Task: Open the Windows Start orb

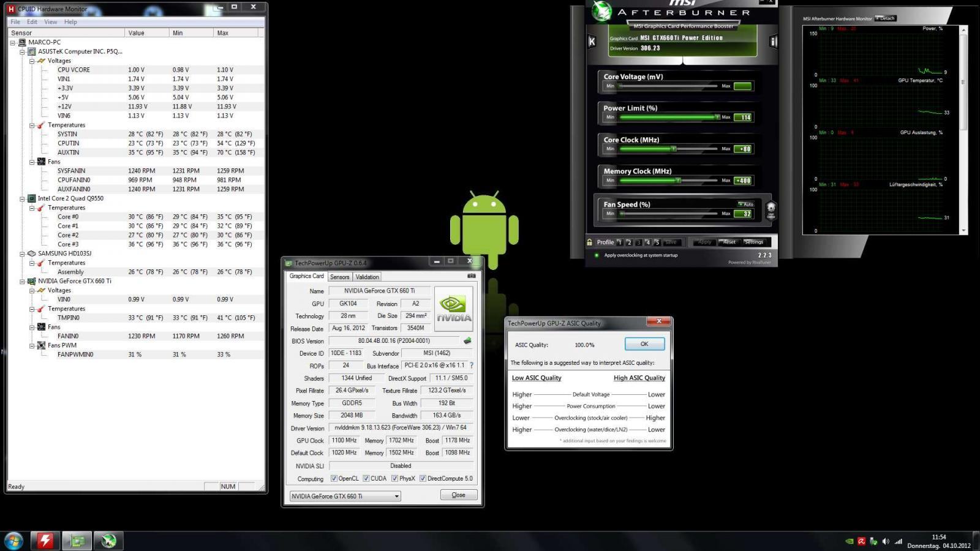Action: pyautogui.click(x=13, y=541)
